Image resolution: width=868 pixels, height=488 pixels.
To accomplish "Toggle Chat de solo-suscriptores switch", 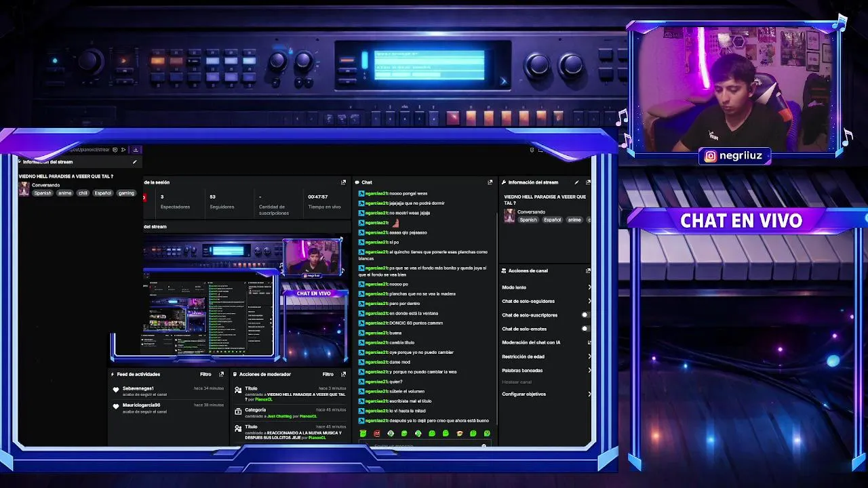I will click(586, 315).
